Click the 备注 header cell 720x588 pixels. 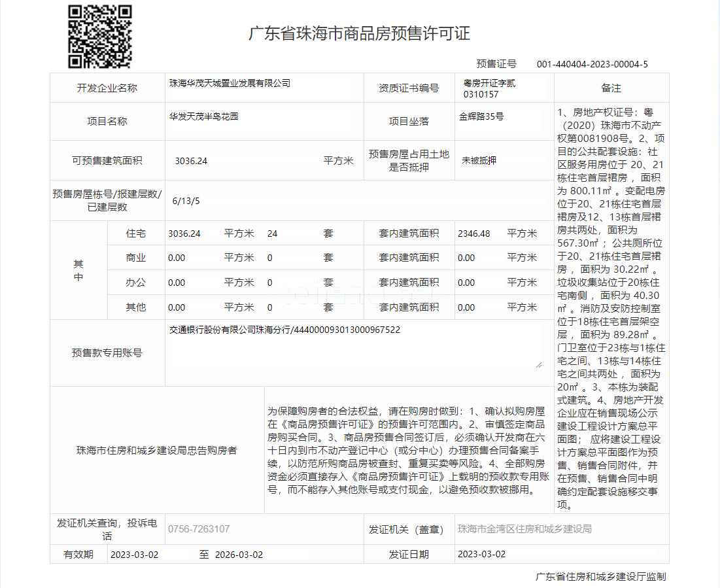point(611,88)
